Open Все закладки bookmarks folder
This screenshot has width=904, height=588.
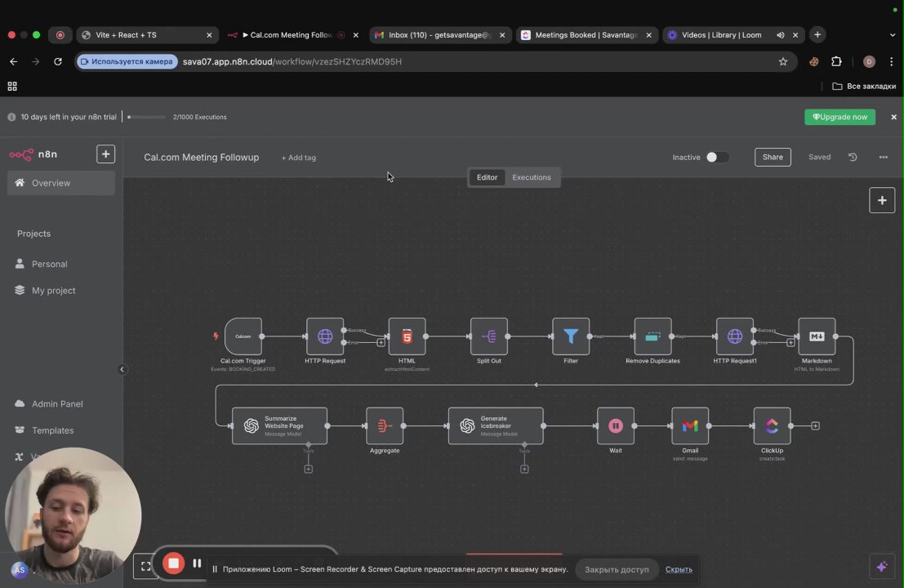click(x=864, y=87)
